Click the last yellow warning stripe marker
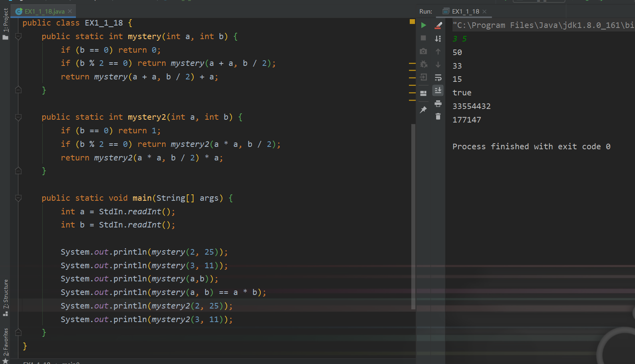635x364 pixels. pyautogui.click(x=412, y=100)
